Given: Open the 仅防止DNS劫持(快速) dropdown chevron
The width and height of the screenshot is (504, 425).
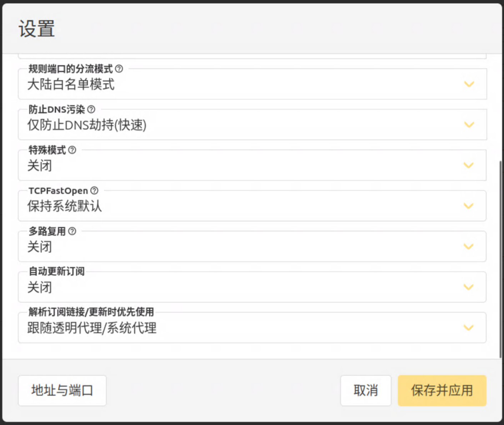Looking at the screenshot, I should point(469,125).
